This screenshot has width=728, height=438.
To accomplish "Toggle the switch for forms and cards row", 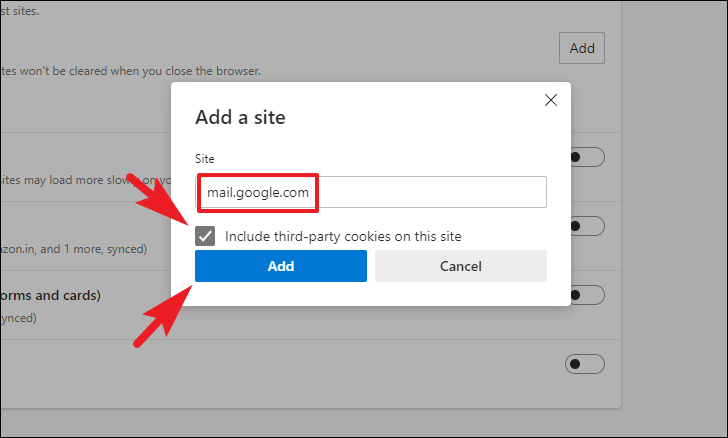I will click(587, 295).
